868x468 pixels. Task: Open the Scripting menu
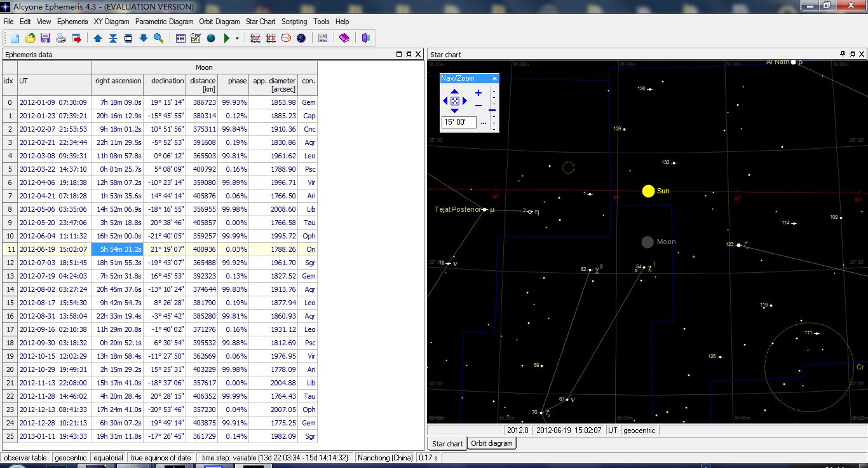[x=294, y=22]
